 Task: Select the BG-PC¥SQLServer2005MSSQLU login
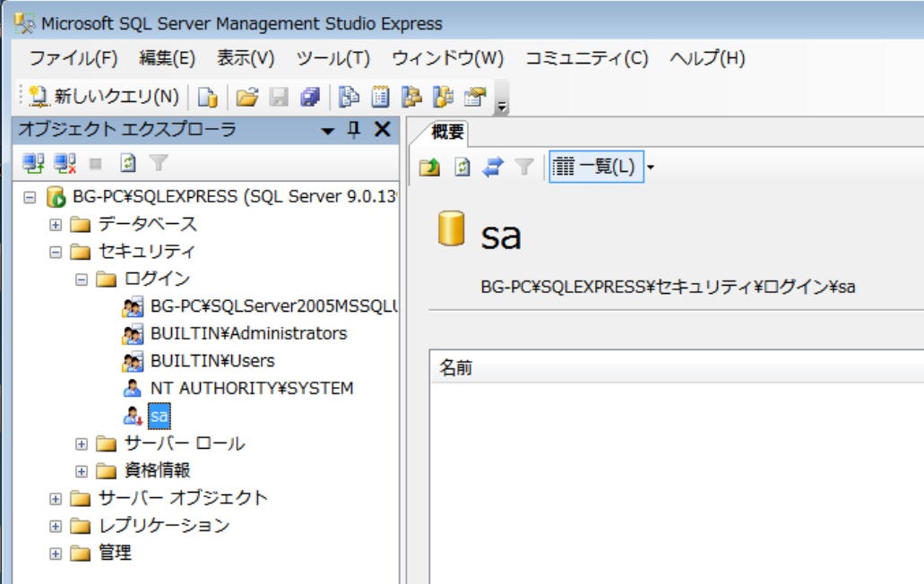pyautogui.click(x=274, y=306)
